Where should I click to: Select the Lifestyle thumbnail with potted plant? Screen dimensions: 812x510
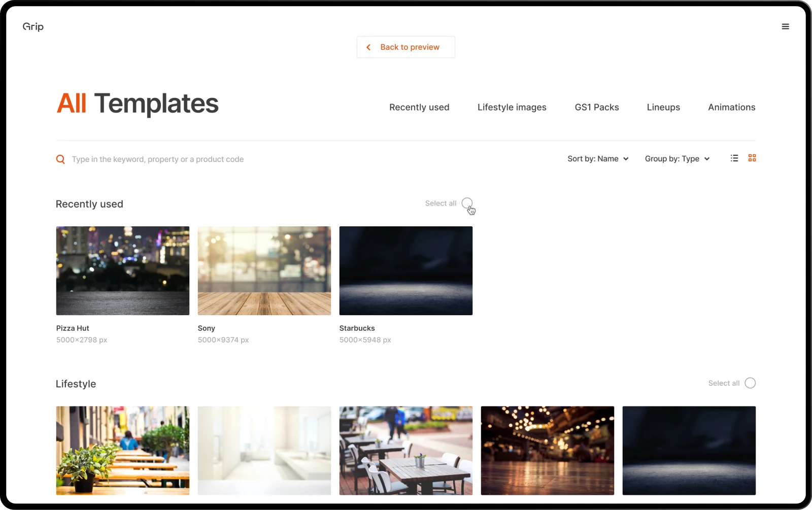[x=123, y=451]
